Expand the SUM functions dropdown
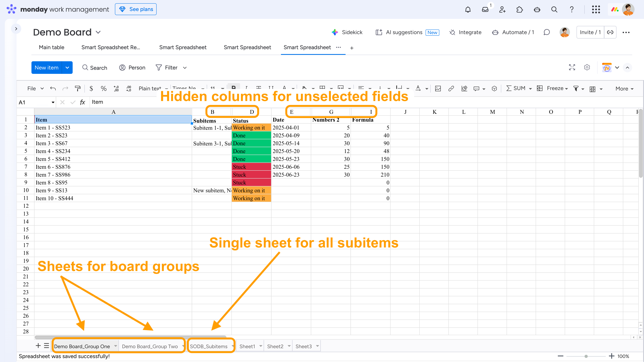Viewport: 644px width, 362px height. point(530,89)
